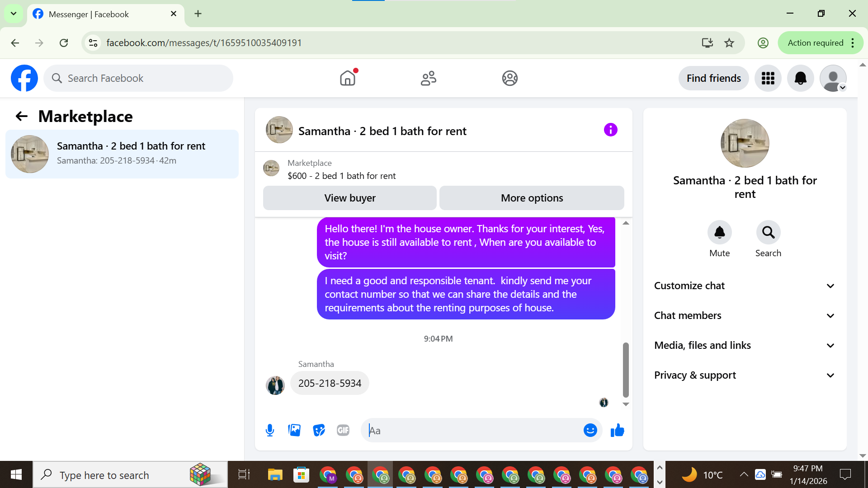Expand the Customize chat section
The height and width of the screenshot is (488, 868).
pos(745,286)
